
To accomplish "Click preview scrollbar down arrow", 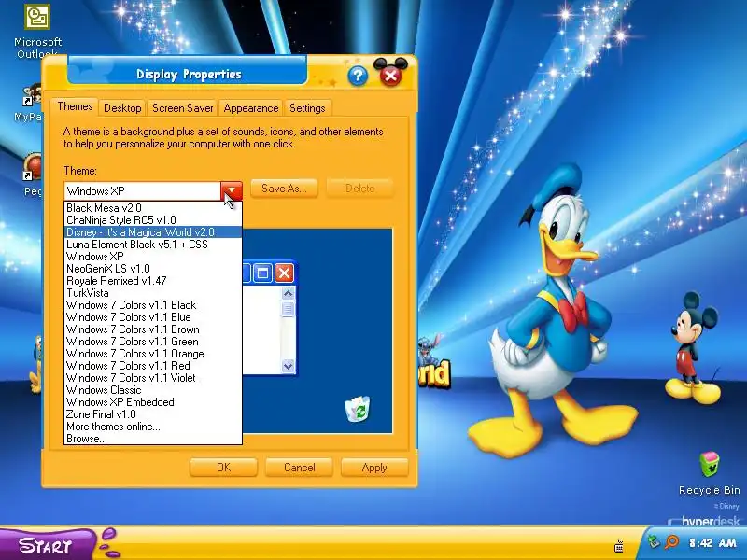I will [288, 366].
